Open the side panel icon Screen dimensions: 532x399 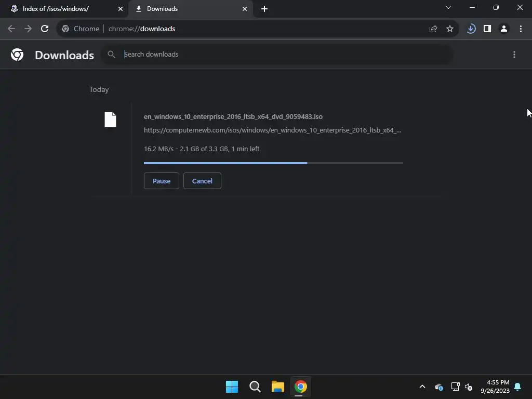coord(487,29)
